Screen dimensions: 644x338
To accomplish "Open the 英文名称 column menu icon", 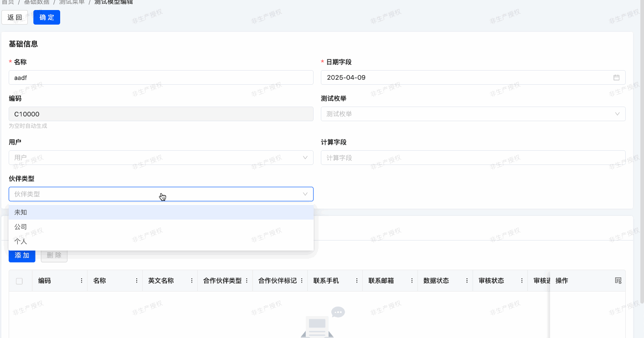I will tap(192, 281).
